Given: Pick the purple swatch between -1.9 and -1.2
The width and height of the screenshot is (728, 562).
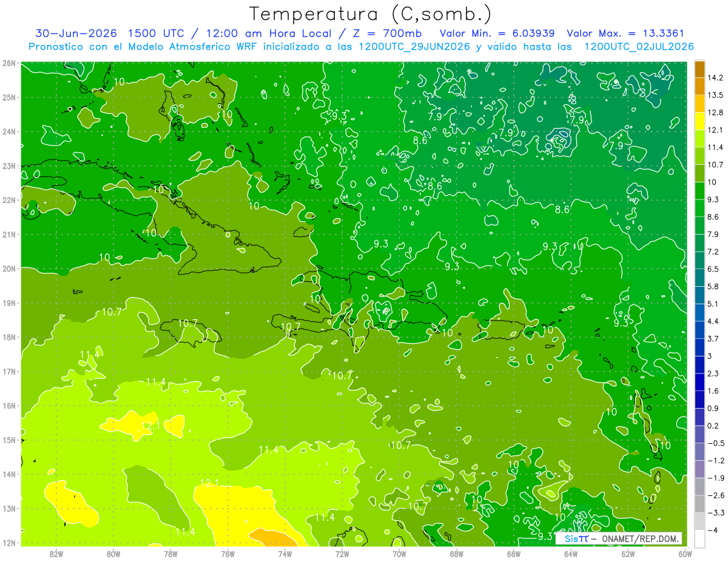Looking at the screenshot, I should (x=699, y=469).
